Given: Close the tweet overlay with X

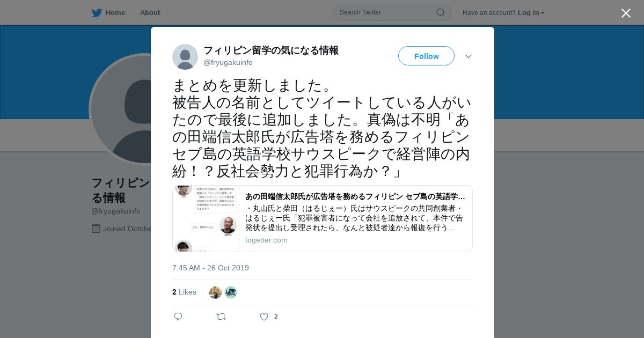Looking at the screenshot, I should [626, 13].
